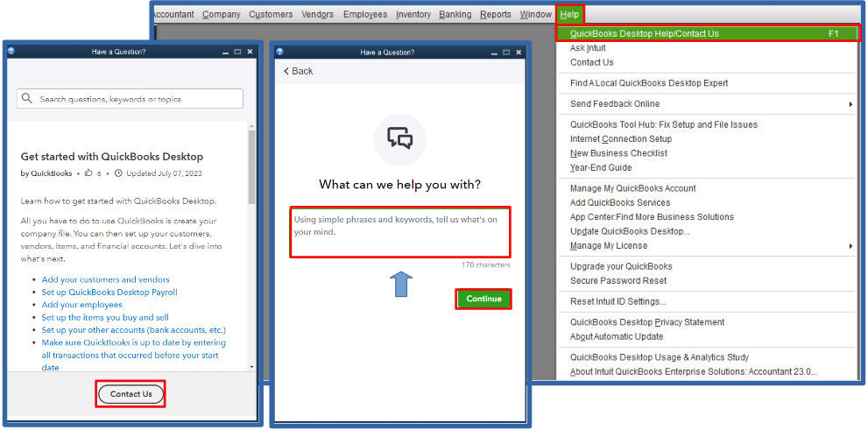
Task: Open the Help menu in the menu bar
Action: (568, 14)
